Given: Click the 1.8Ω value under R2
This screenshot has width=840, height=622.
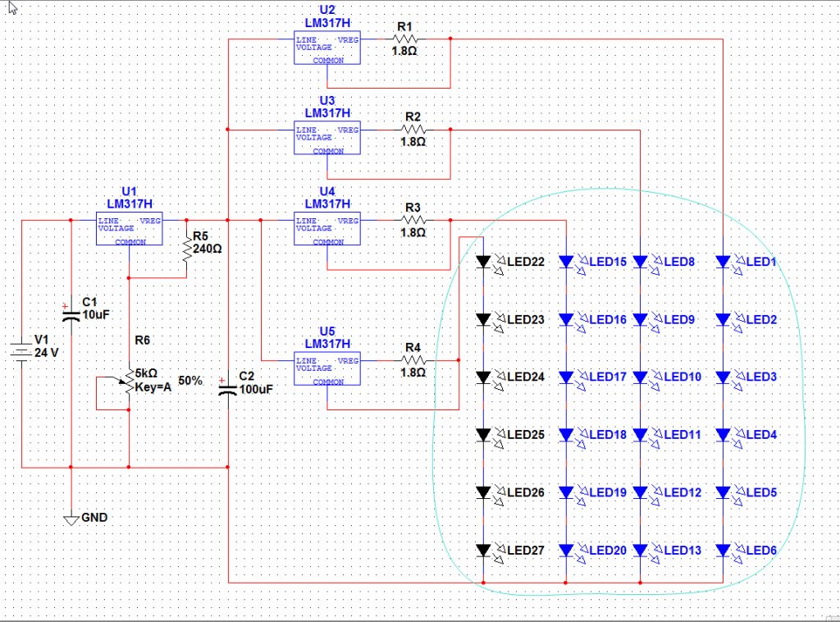Looking at the screenshot, I should [413, 142].
